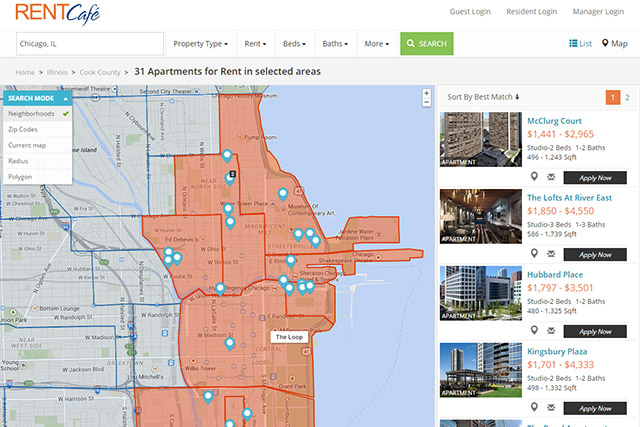Click the Kingsbury Plaza map location icon
640x427 pixels.
coord(534,407)
